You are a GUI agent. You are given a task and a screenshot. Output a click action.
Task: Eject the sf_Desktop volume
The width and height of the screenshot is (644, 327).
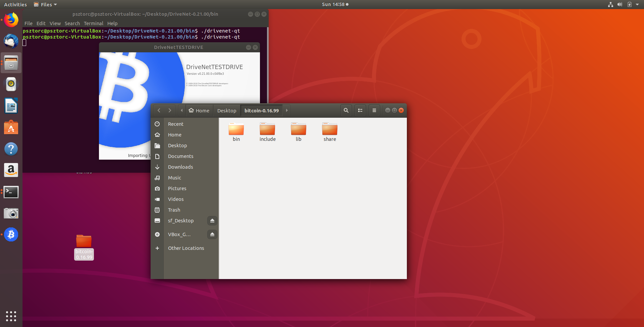tap(212, 221)
